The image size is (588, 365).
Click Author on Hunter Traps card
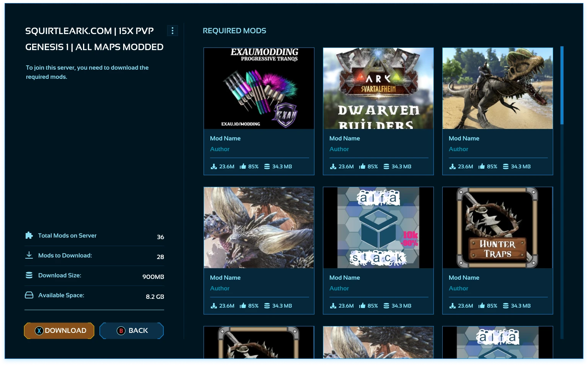point(459,288)
